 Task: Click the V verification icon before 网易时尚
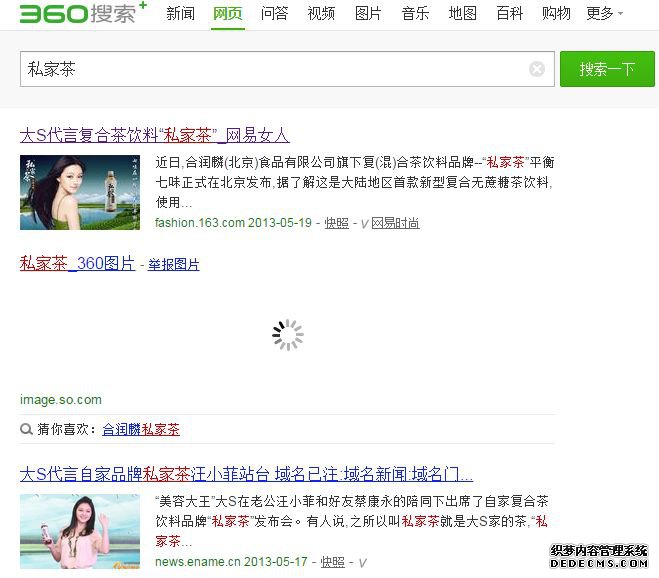(x=364, y=224)
